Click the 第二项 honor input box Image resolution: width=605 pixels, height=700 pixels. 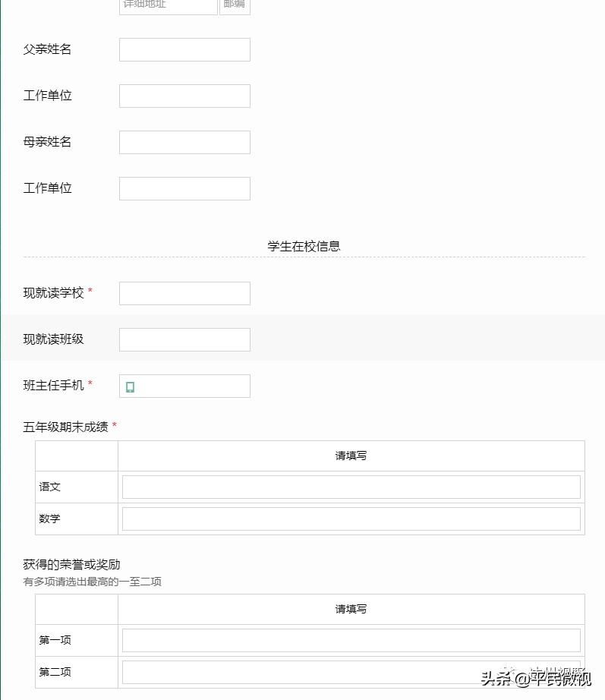click(351, 672)
